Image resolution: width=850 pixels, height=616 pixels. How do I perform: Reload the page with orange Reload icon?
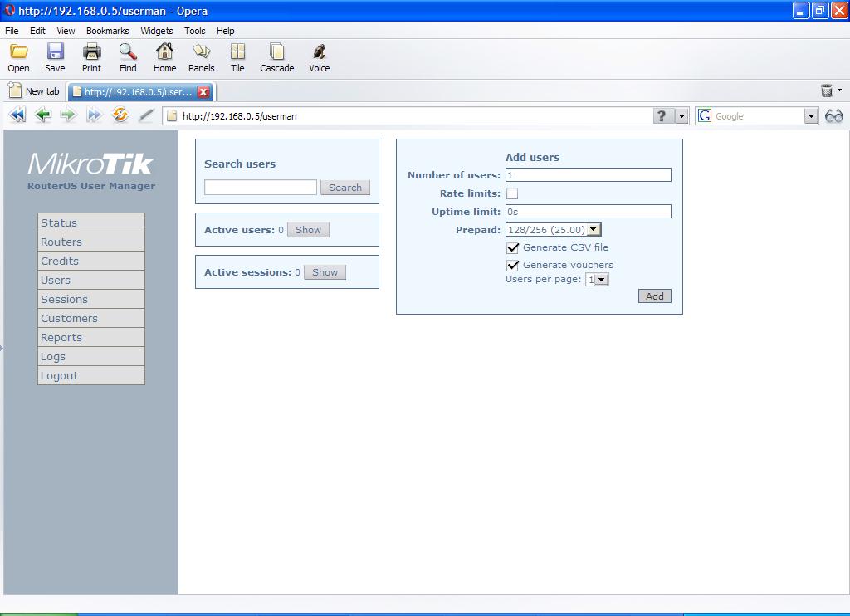click(120, 115)
